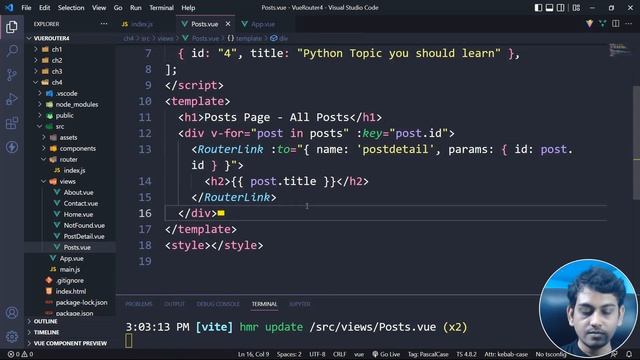Open the Thunder Client lightning icon
This screenshot has width=640, height=360.
coord(12,147)
